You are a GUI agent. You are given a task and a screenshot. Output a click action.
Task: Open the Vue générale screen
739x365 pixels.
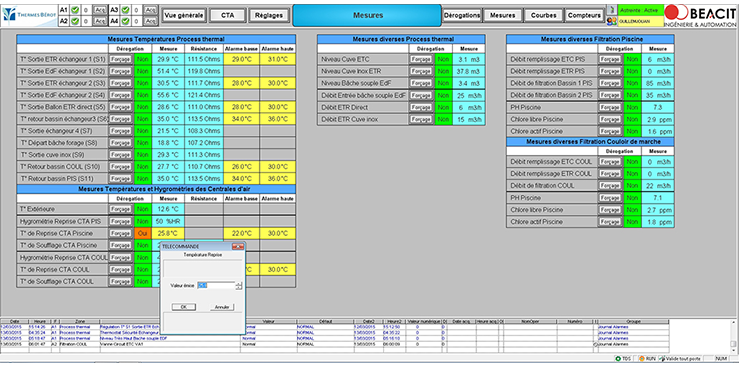184,15
